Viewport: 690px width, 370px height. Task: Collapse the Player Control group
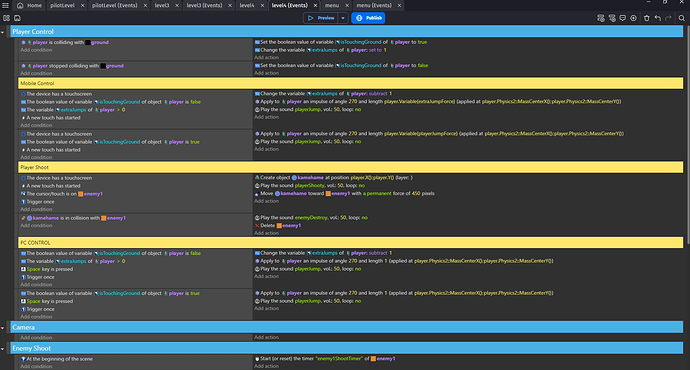coord(3,32)
